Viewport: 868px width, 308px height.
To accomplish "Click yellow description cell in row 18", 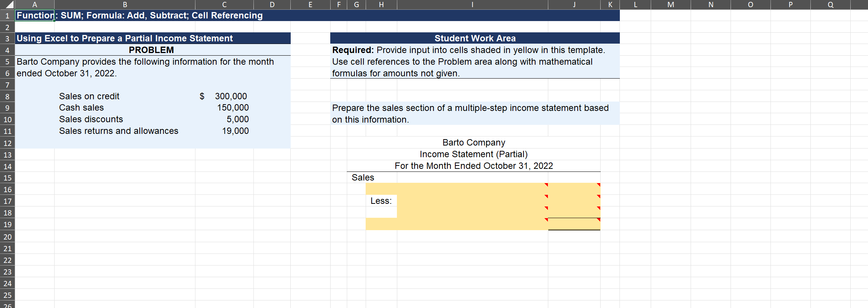I will click(x=473, y=212).
